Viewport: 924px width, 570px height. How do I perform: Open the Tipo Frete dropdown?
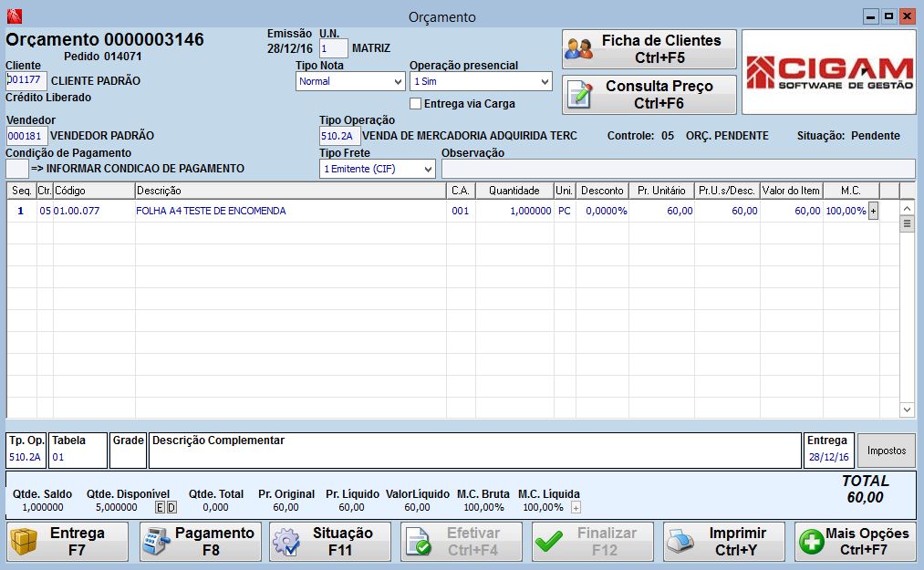point(377,169)
